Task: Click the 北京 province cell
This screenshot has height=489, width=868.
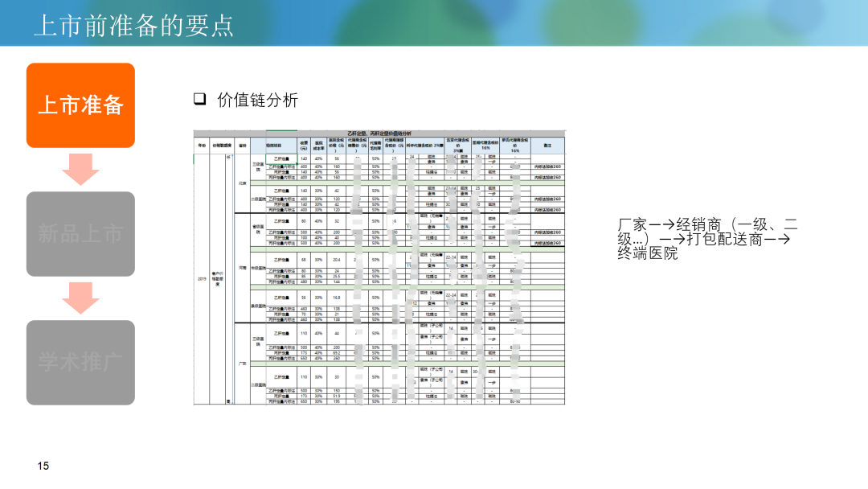Action: click(x=242, y=183)
